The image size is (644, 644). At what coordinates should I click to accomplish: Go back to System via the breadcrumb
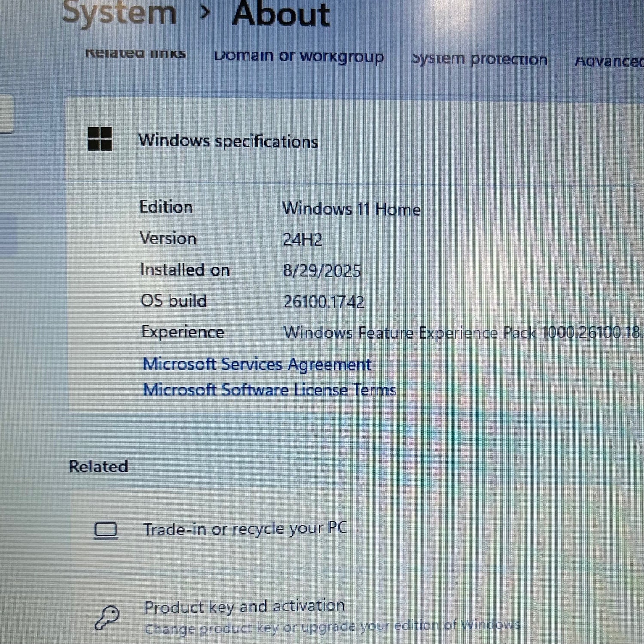pyautogui.click(x=119, y=13)
